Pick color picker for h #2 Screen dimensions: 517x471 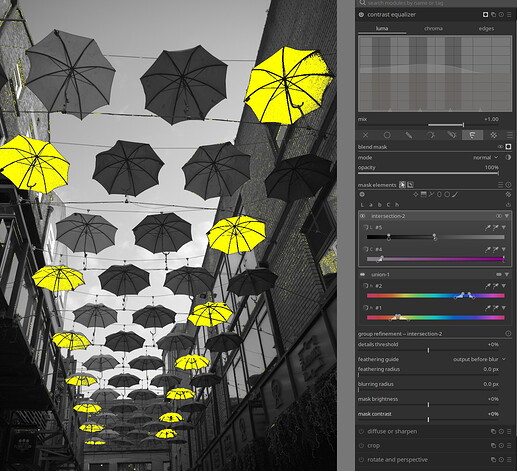(488, 286)
